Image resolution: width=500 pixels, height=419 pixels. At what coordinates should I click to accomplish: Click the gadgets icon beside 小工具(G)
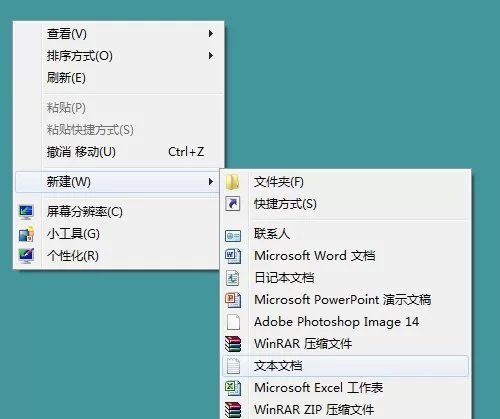(26, 234)
